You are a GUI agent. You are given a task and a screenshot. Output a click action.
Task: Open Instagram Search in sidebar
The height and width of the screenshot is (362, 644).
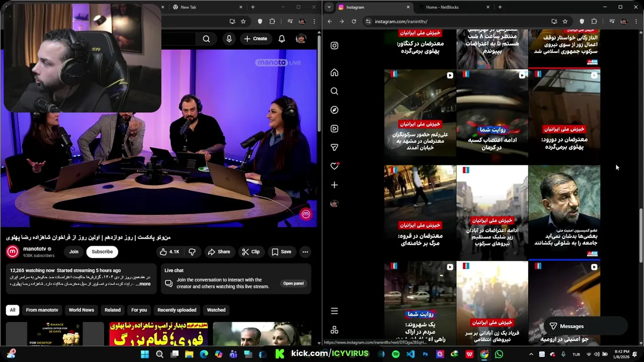(335, 91)
